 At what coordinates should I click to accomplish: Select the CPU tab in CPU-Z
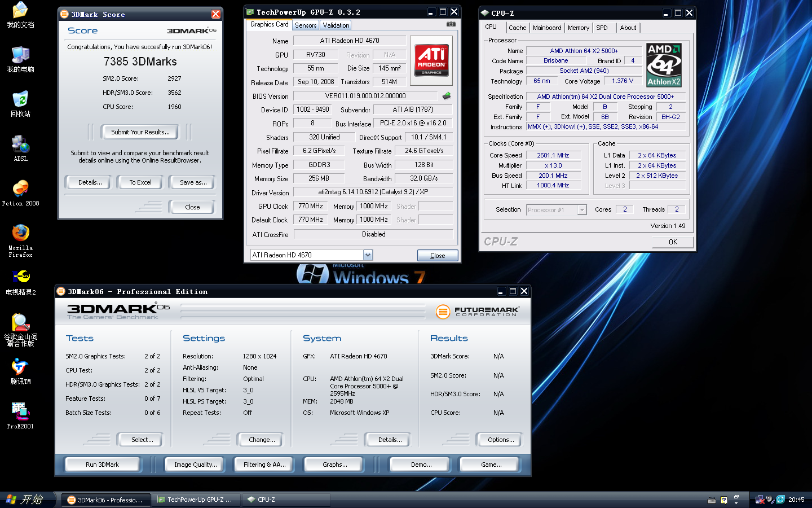[x=491, y=27]
